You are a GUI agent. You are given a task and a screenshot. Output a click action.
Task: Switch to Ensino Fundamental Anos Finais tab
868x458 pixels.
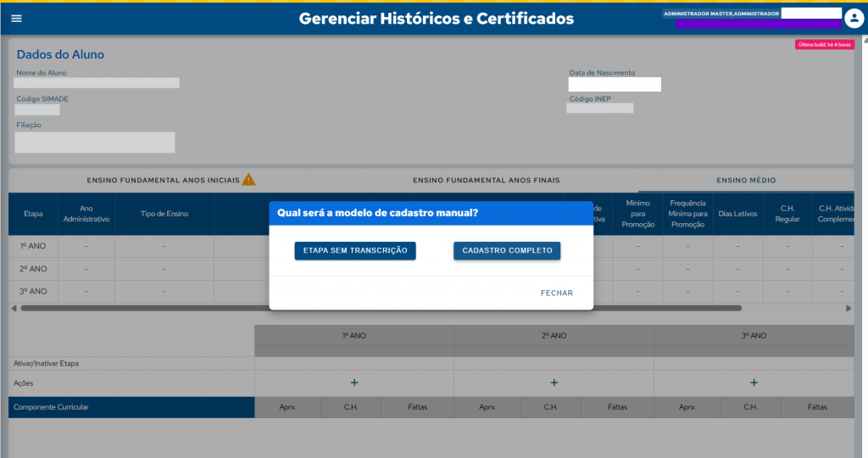tap(486, 181)
